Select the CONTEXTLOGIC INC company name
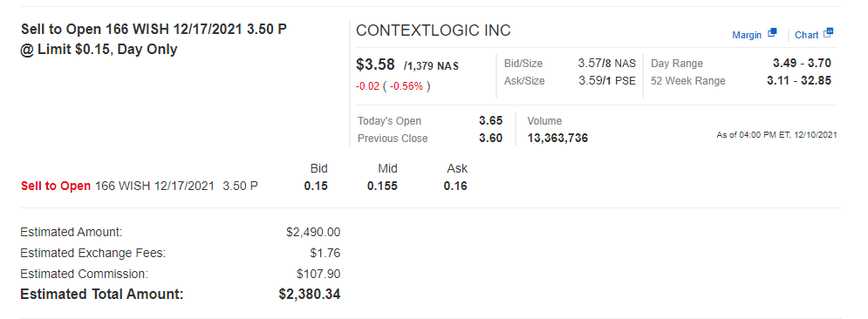 click(434, 31)
